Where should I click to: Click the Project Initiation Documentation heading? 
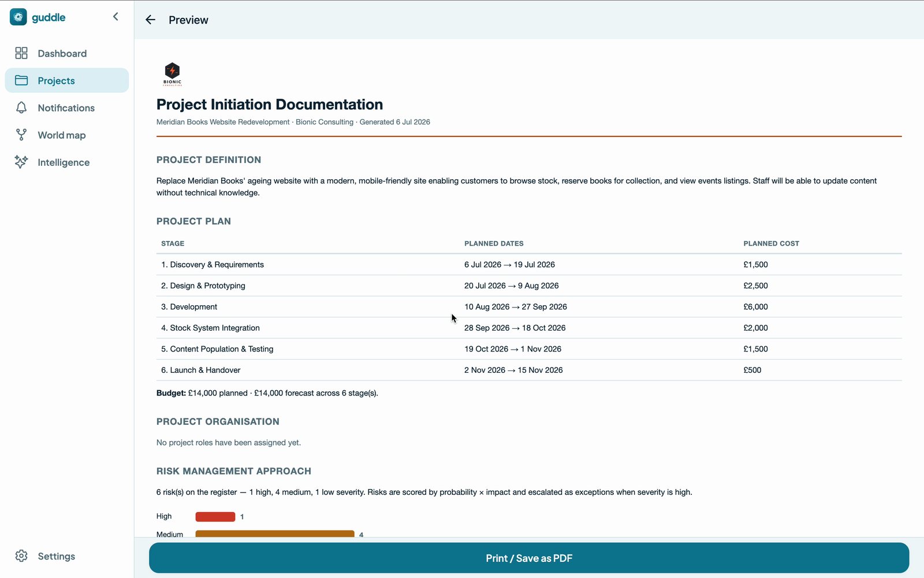pyautogui.click(x=270, y=105)
